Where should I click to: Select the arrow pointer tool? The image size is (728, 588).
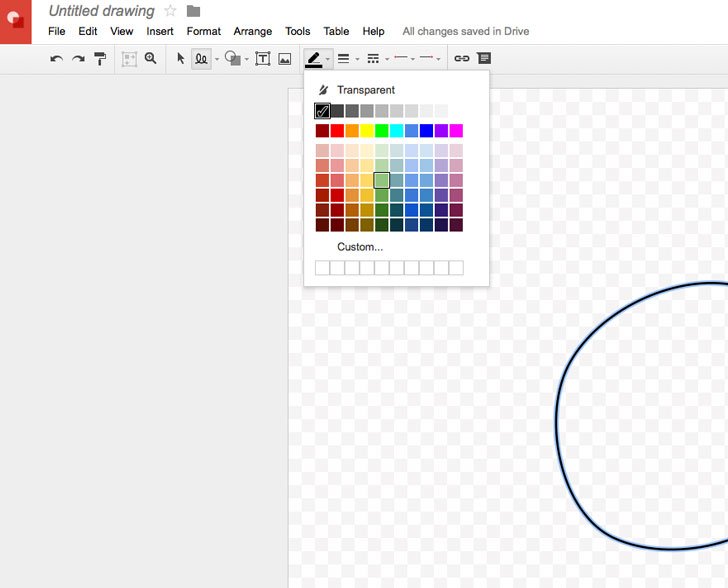[181, 59]
